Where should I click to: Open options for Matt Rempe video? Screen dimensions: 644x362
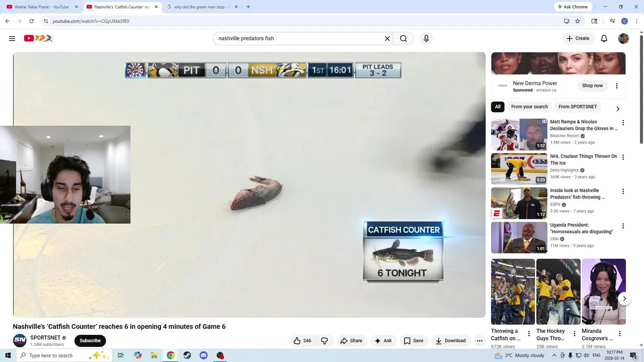click(x=623, y=123)
